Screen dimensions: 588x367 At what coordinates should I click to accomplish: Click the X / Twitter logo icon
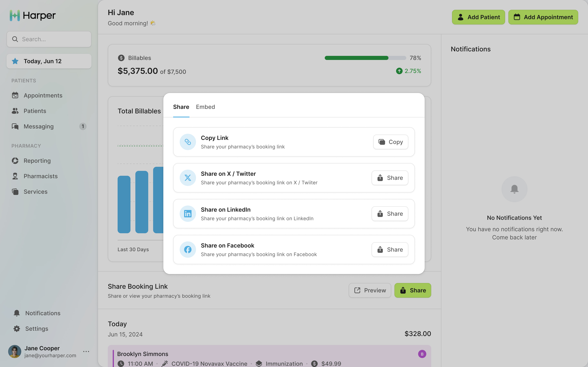click(188, 178)
